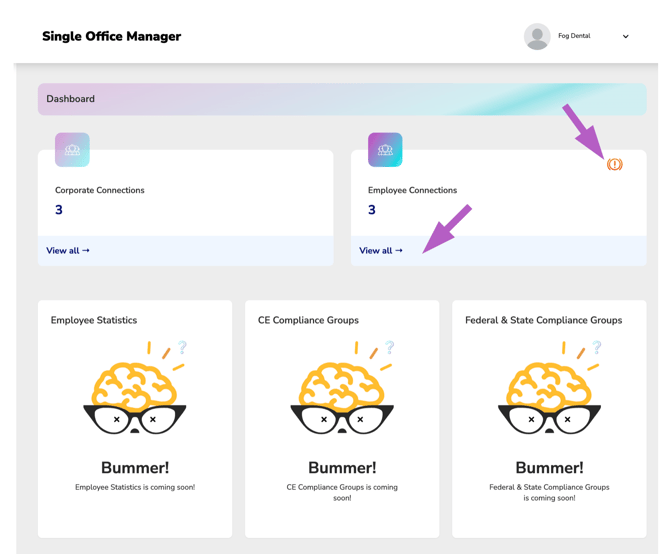Viewport: 670px width, 554px height.
Task: Click the Federal & State Compliance brain illustration
Action: [550, 387]
